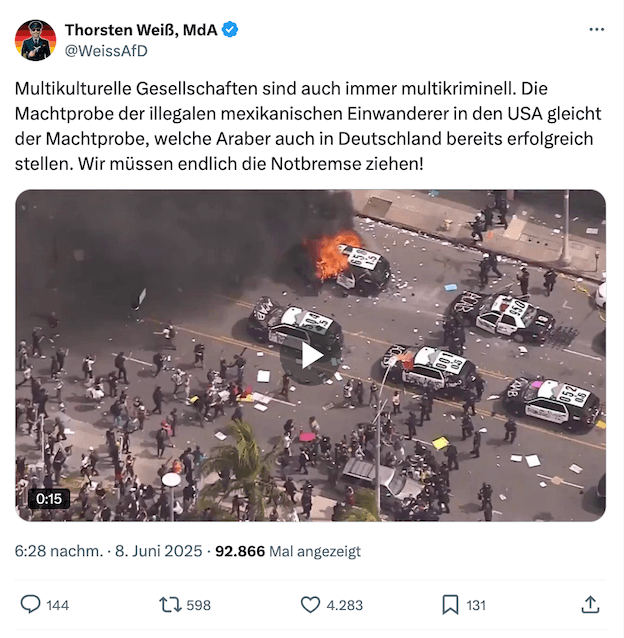Click the 0:15 video duration badge
624x638 pixels.
click(x=49, y=499)
